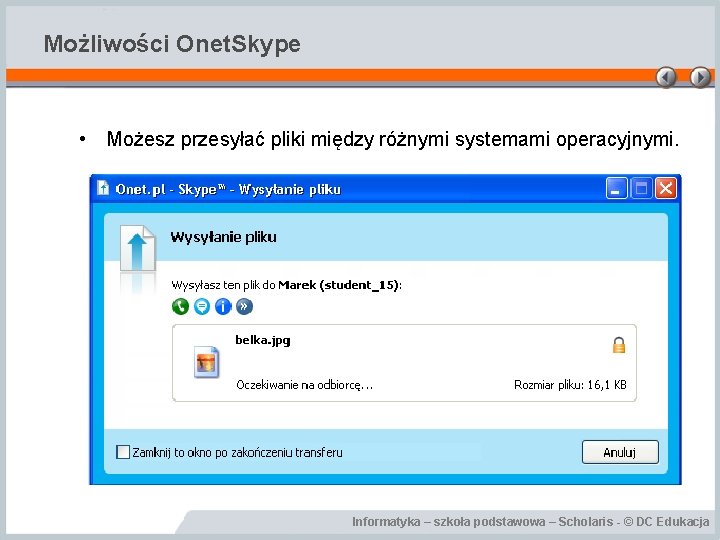
Task: Click the Informatyka Scholaris footer text
Action: pos(530,522)
